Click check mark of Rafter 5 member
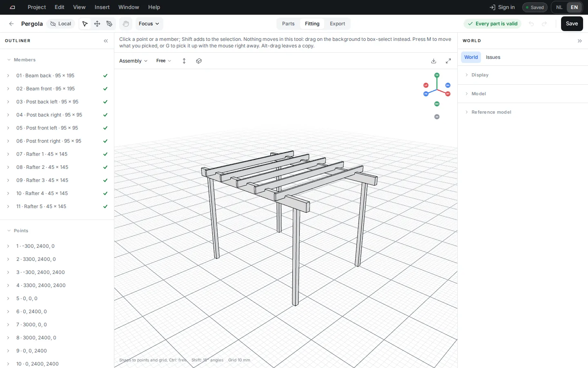The image size is (588, 368). tap(105, 206)
